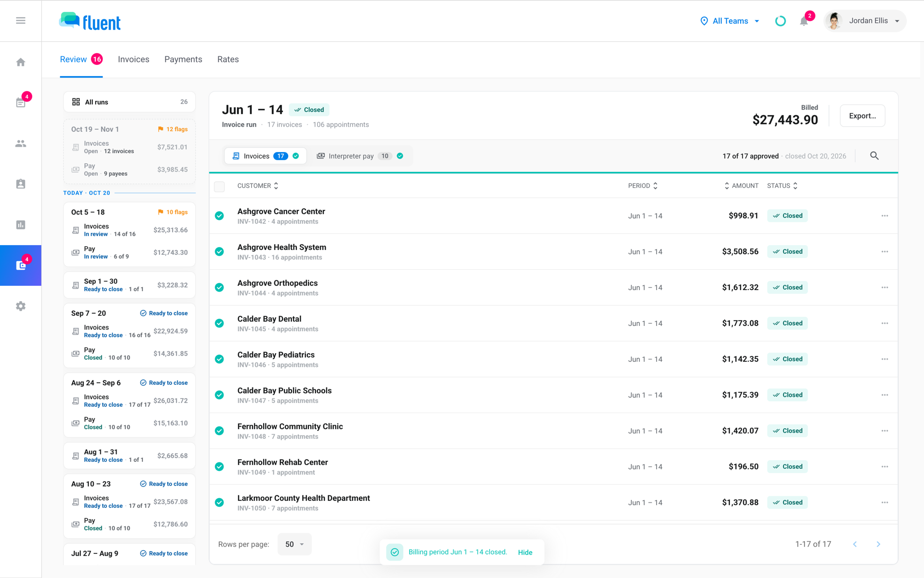924x578 pixels.
Task: Go to Home in the sidebar
Action: click(20, 62)
